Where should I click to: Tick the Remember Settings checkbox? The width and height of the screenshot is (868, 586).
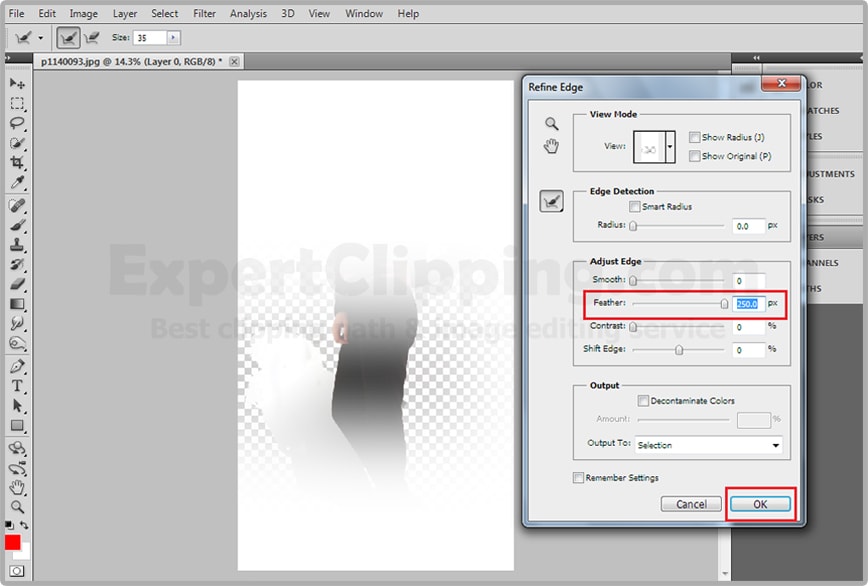[x=579, y=478]
